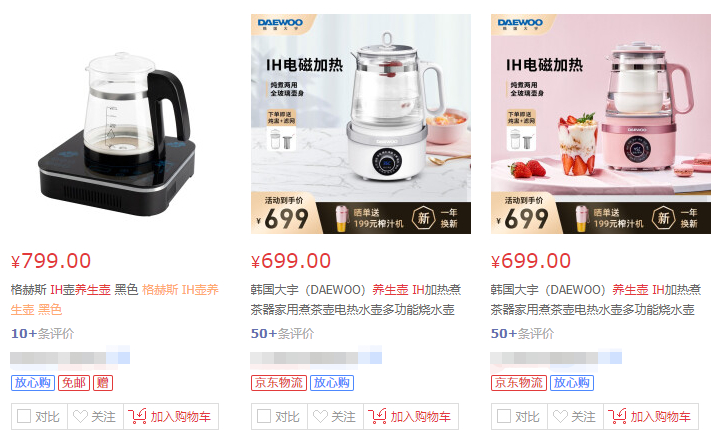This screenshot has height=445, width=726.
Task: Open 格赫斯 IH壶养生壶 黑色 title link
Action: (x=115, y=300)
